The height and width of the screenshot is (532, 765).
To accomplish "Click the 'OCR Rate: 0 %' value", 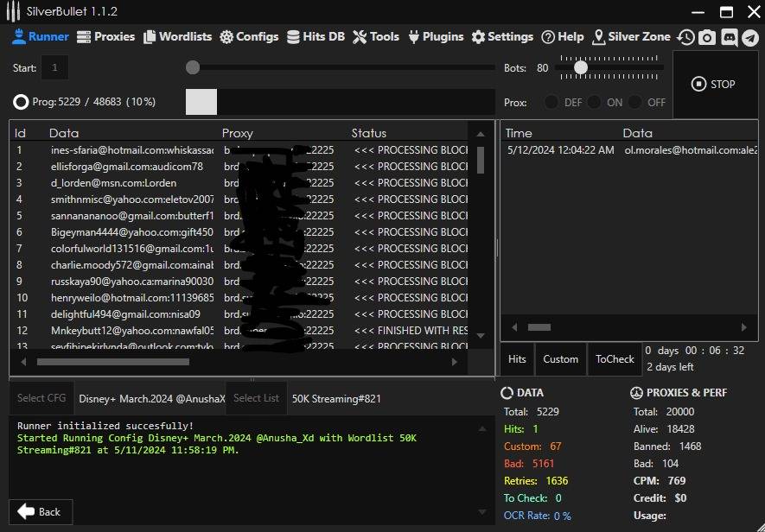I will pyautogui.click(x=538, y=516).
